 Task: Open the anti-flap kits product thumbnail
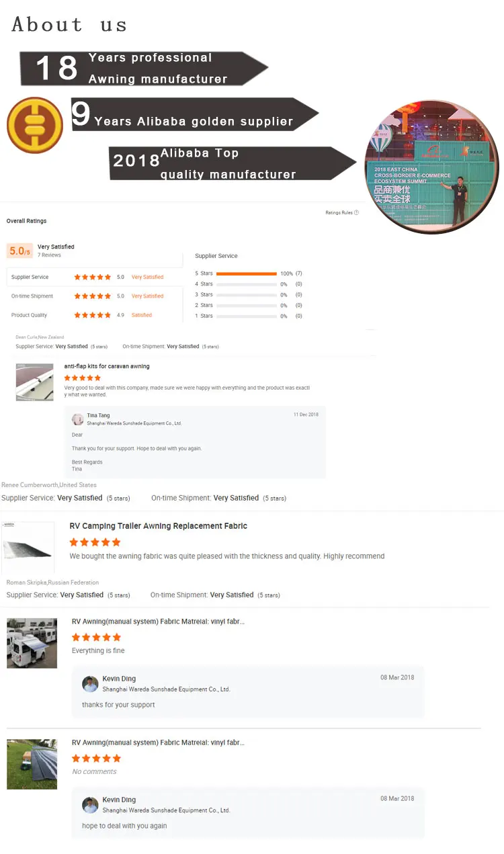click(34, 382)
